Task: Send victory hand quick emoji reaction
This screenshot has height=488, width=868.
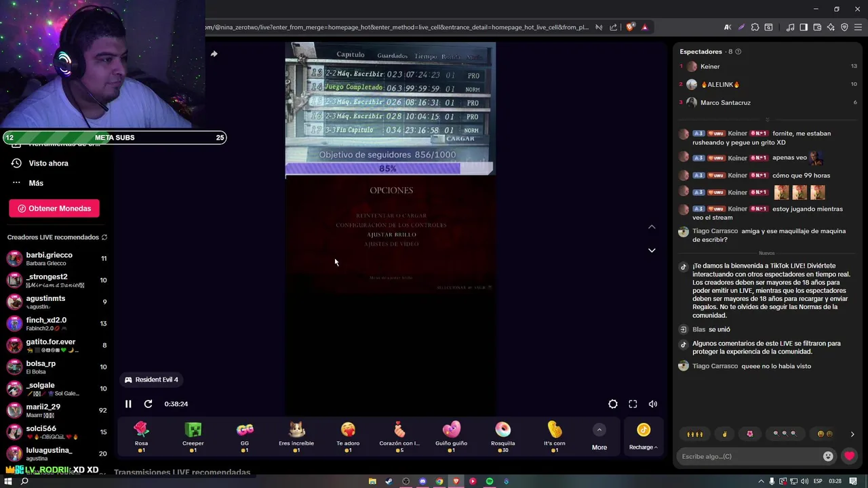Action: (724, 434)
